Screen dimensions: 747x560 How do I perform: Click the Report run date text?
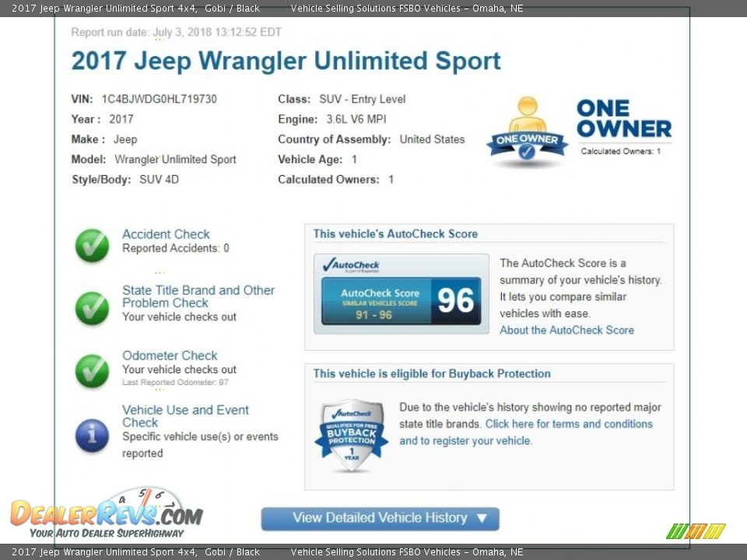177,32
